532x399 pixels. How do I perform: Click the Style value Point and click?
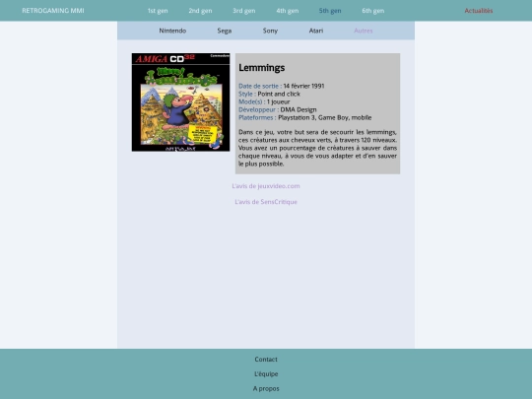[279, 94]
